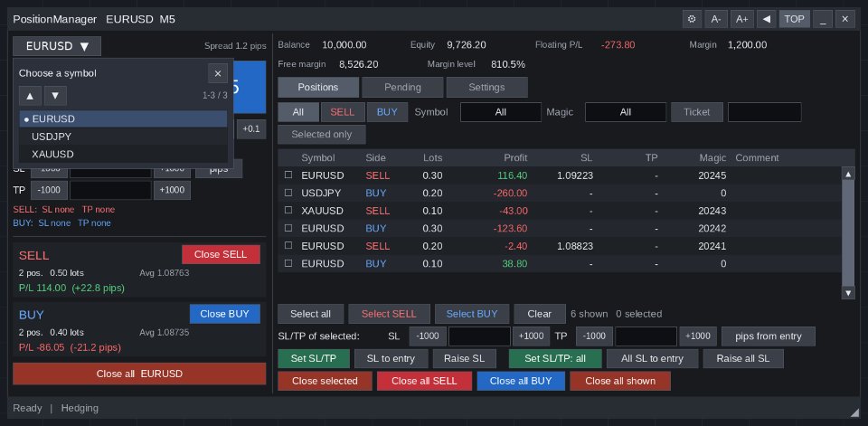Collapse panel with left triangle icon
The height and width of the screenshot is (426, 868).
766,19
